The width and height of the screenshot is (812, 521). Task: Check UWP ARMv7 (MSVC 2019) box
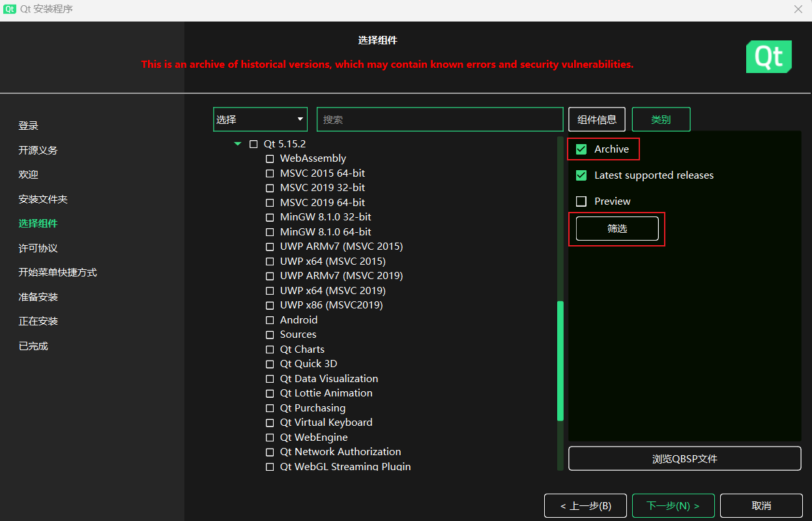(270, 276)
